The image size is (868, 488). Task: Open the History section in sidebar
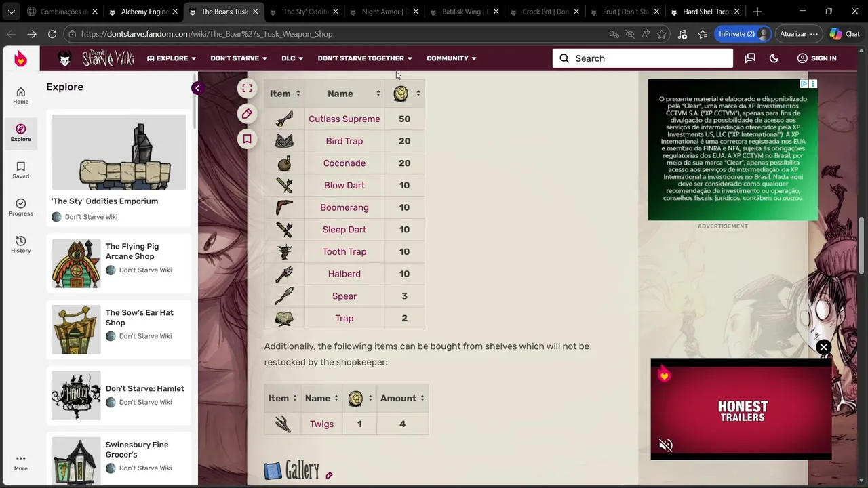click(x=20, y=245)
